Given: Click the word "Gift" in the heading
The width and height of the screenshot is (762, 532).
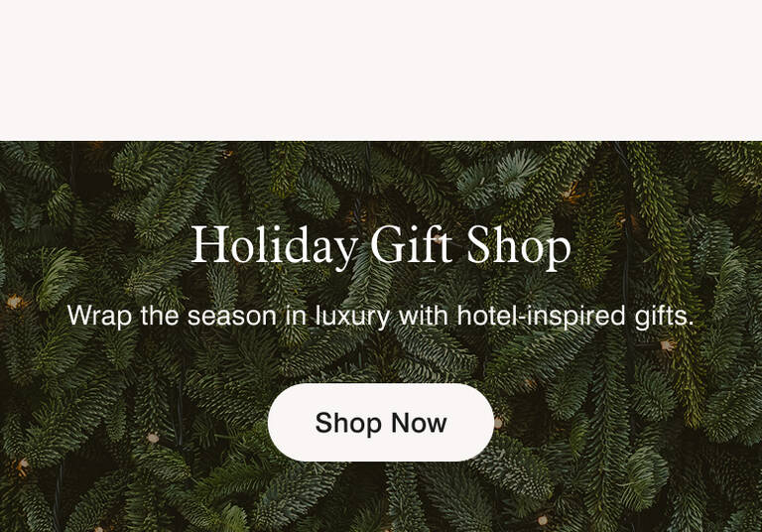Looking at the screenshot, I should pyautogui.click(x=411, y=243).
